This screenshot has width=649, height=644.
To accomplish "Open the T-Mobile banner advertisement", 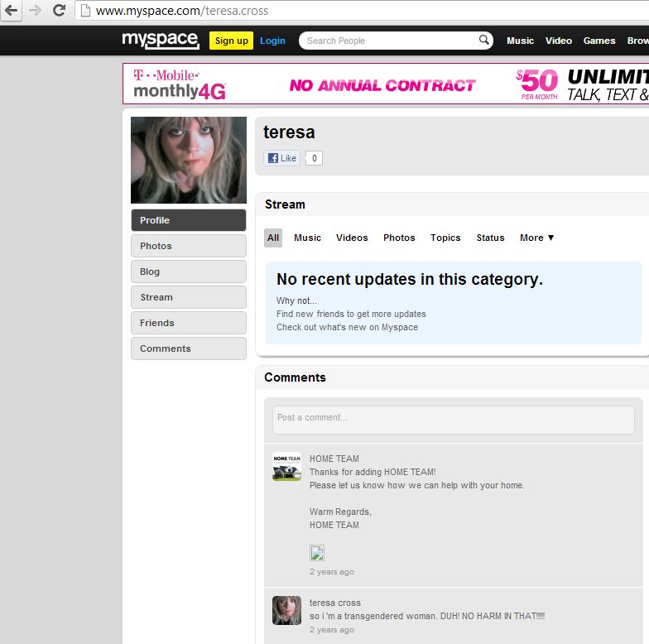I will tap(386, 84).
